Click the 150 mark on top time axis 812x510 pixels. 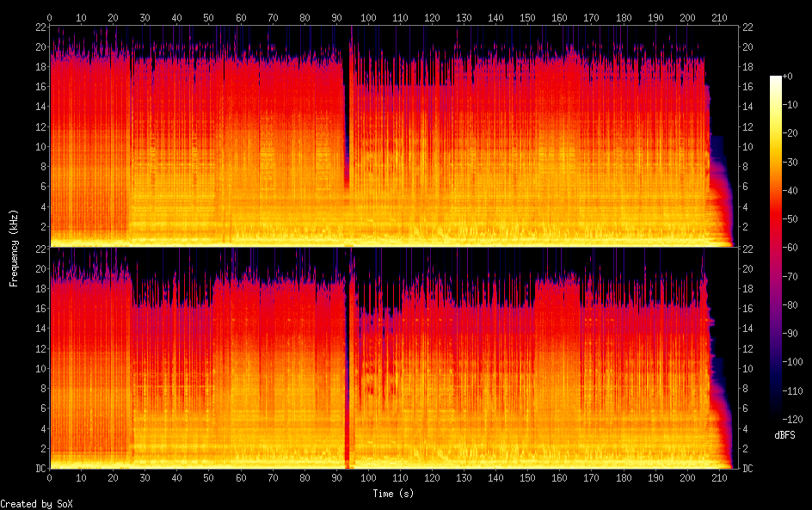(x=527, y=17)
